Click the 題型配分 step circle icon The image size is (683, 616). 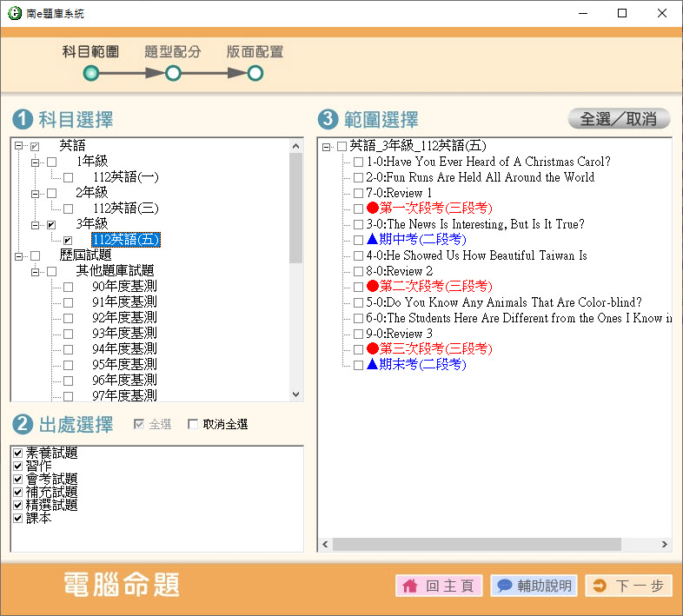(x=173, y=74)
